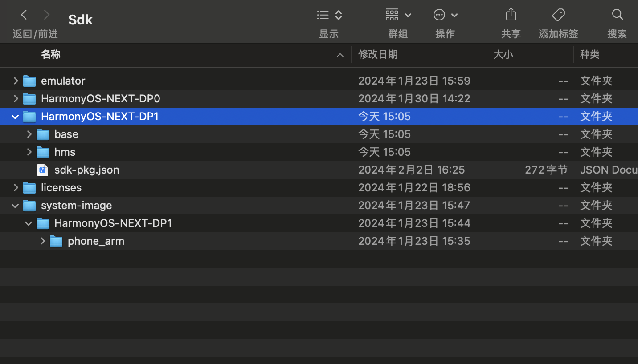Click the sdk-pkg.json file icon
638x364 pixels.
point(43,170)
